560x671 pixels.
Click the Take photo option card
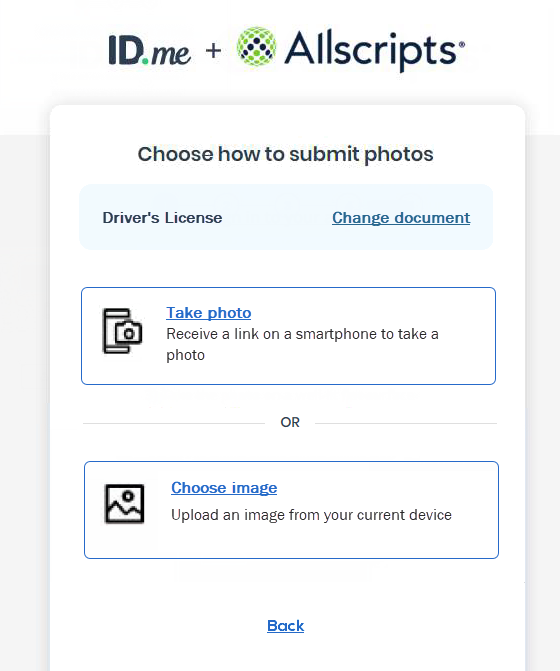(x=288, y=336)
